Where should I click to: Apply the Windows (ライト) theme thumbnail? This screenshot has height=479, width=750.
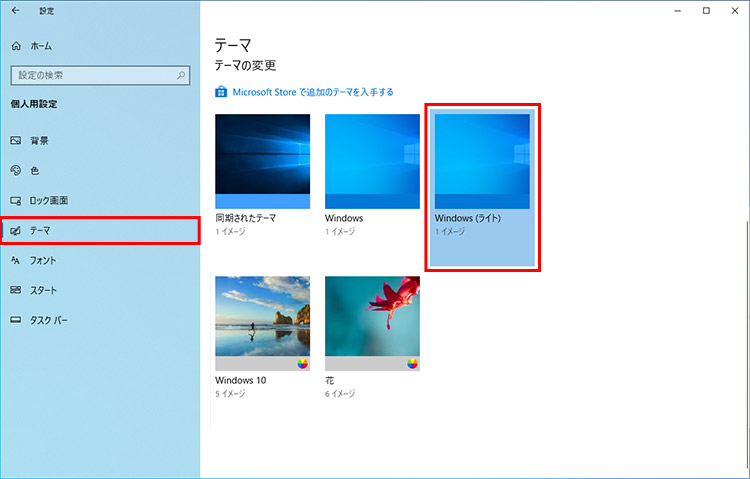[x=482, y=161]
